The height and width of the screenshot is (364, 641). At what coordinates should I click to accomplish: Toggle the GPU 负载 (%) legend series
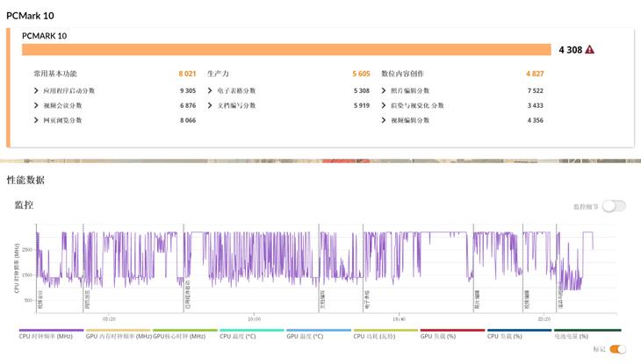(452, 334)
